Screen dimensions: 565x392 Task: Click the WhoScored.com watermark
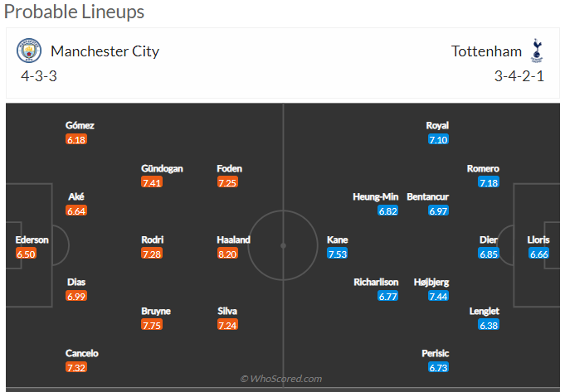tap(281, 379)
